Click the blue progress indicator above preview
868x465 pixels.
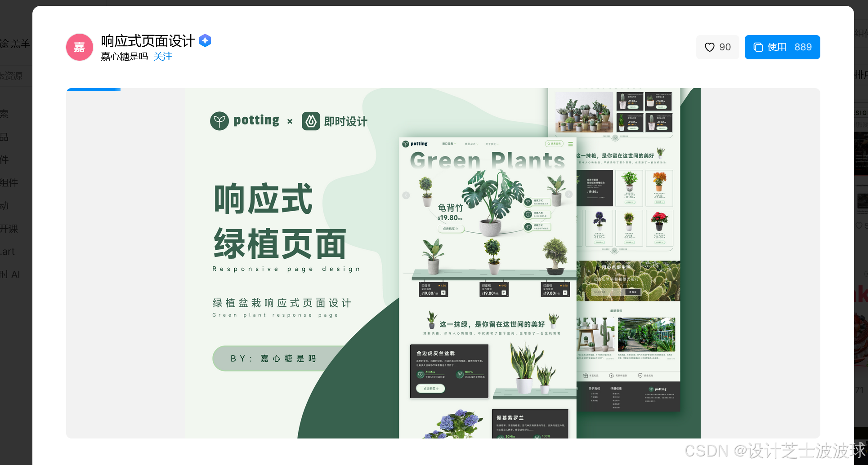(94, 89)
